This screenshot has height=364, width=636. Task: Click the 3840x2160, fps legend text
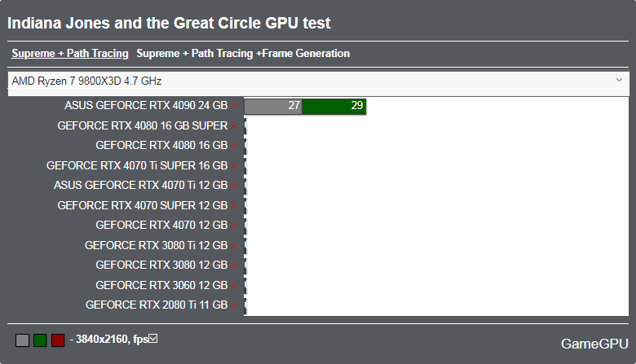coord(112,340)
